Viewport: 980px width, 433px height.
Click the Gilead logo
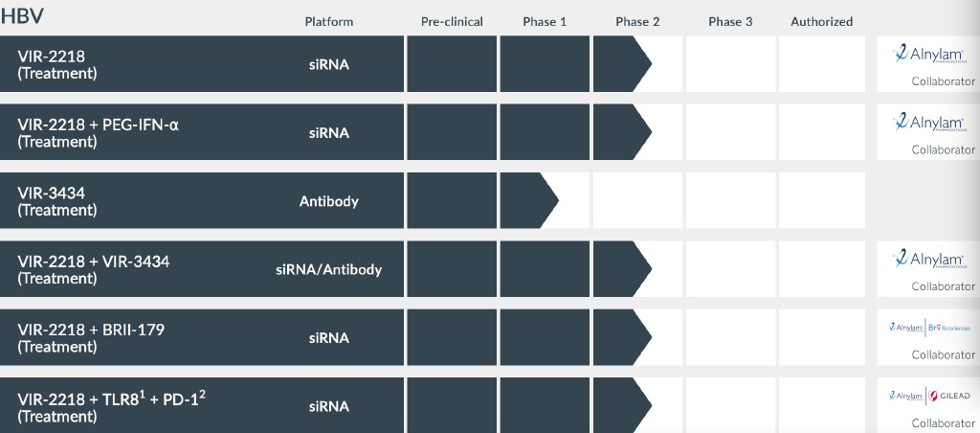click(951, 396)
